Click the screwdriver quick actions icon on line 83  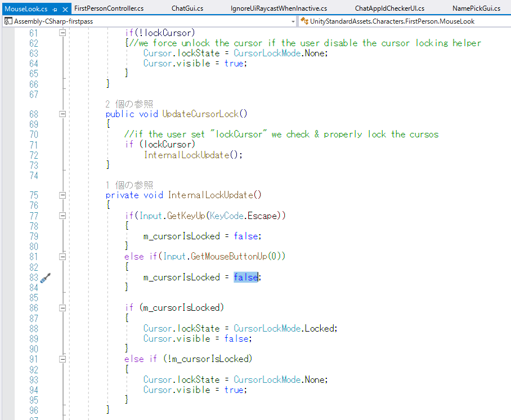click(x=46, y=278)
